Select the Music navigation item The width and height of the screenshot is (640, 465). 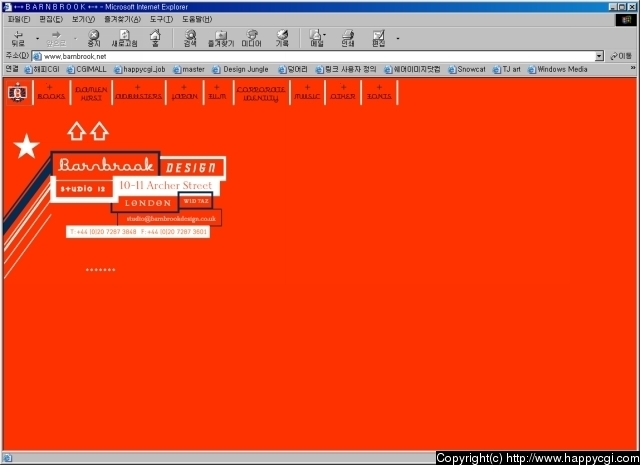click(x=307, y=93)
